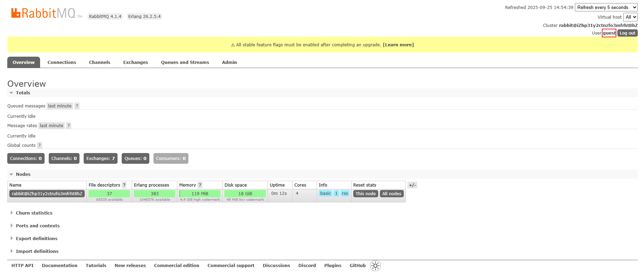
Task: Click the Consumers: 0 count button
Action: tap(171, 159)
